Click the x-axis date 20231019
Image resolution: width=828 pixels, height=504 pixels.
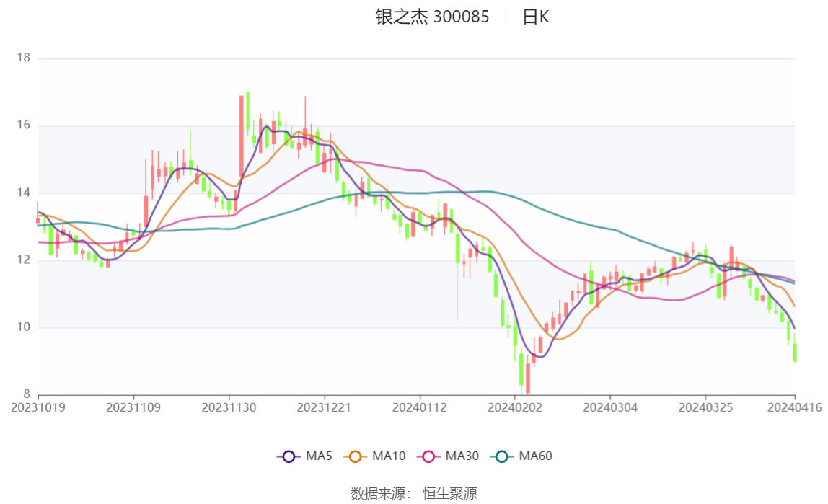[x=38, y=407]
